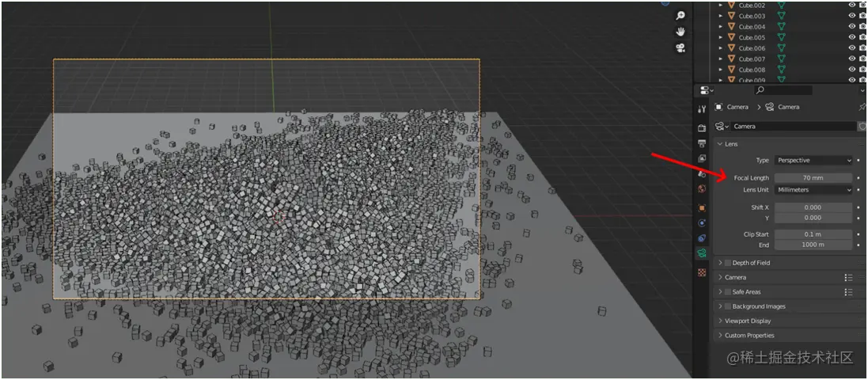Image resolution: width=868 pixels, height=380 pixels.
Task: Click the Camera object icon in breadcrumb
Action: (x=718, y=107)
